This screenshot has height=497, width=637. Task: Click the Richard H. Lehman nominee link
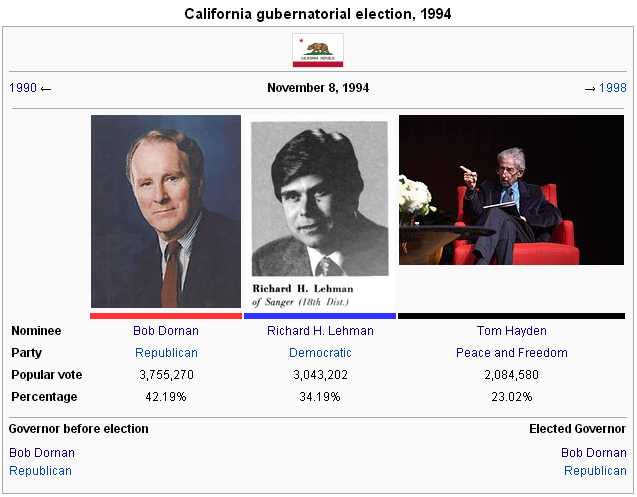(x=320, y=331)
